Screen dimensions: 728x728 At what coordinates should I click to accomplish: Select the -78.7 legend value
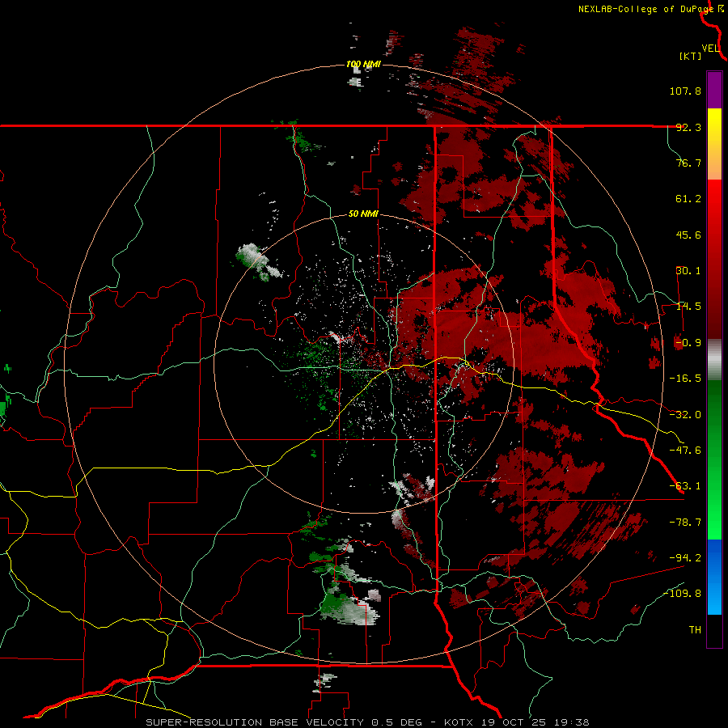click(x=685, y=523)
